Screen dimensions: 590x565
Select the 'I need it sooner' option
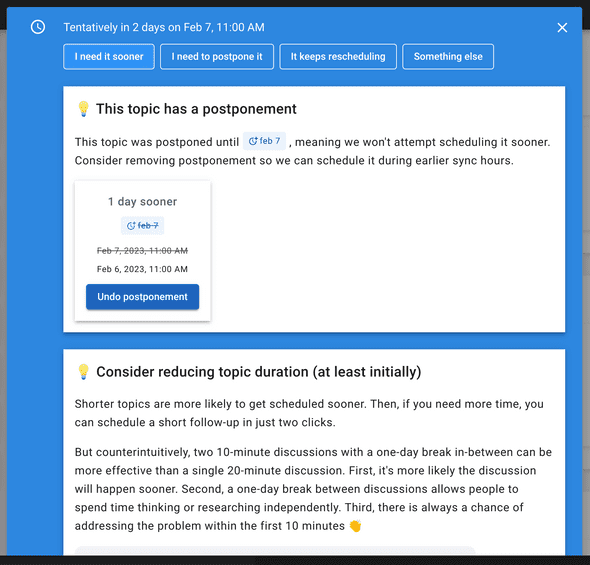pos(109,56)
